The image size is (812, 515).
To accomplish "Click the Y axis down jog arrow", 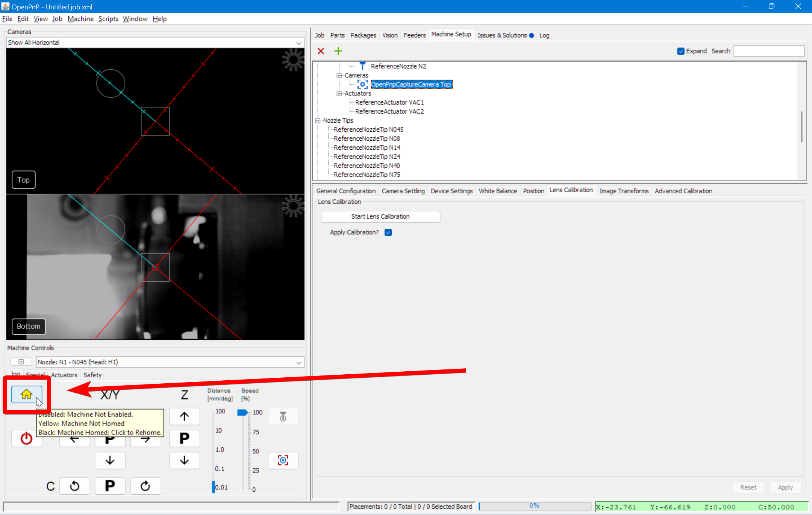I will click(110, 460).
